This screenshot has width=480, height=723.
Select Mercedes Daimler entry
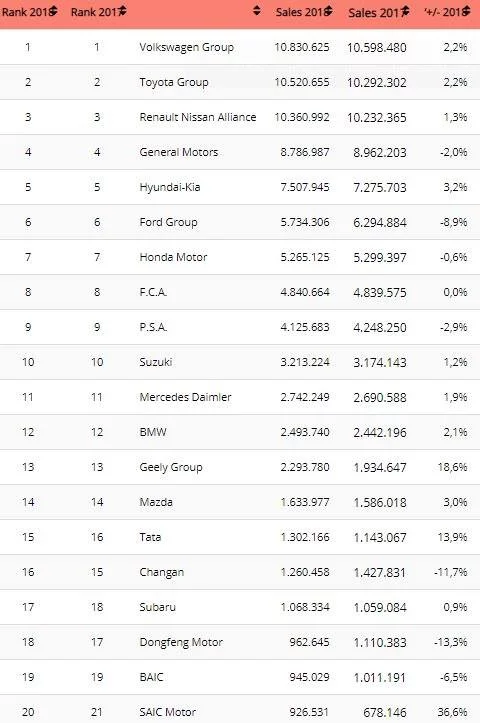click(185, 397)
